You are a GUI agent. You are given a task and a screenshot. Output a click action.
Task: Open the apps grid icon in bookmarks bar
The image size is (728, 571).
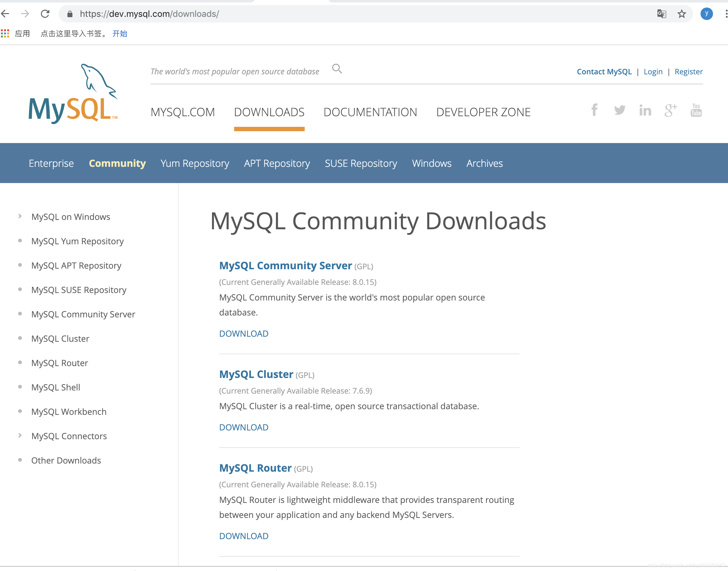click(5, 33)
